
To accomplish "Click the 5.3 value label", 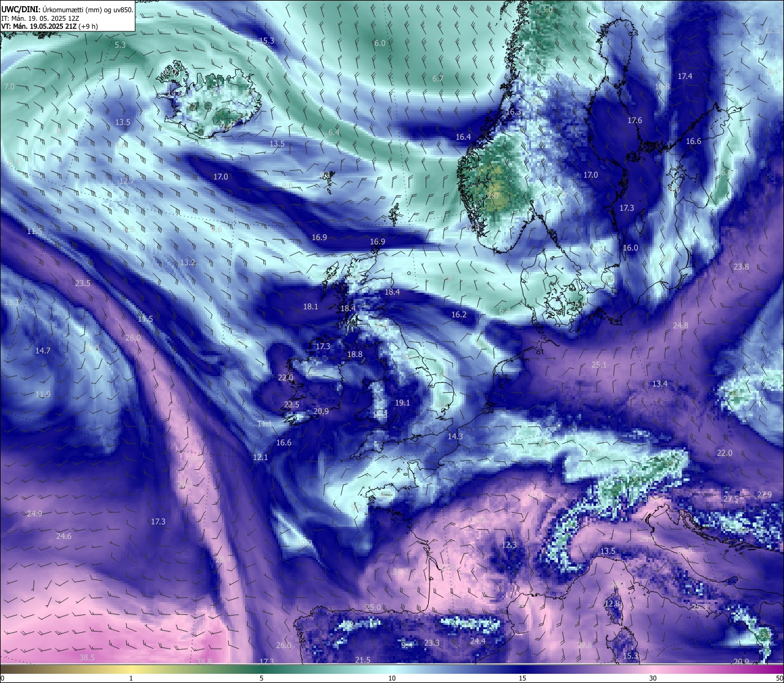I will click(x=120, y=45).
